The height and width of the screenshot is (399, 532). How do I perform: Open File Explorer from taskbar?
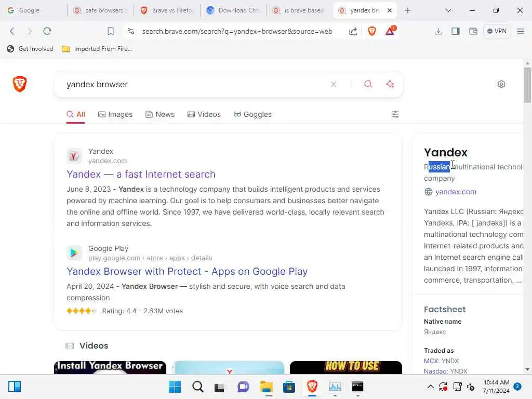267,387
